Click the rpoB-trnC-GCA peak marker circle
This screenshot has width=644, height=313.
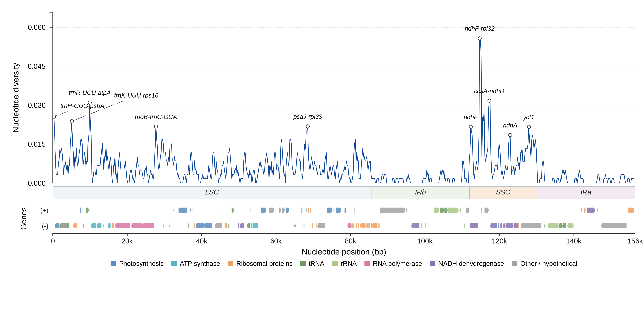[x=156, y=127]
